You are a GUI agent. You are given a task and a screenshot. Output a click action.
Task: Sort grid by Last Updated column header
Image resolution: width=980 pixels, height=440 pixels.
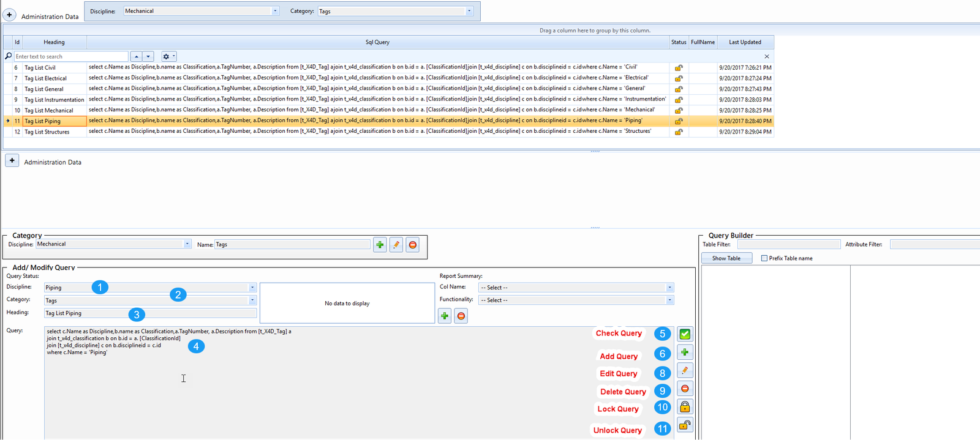click(x=745, y=42)
